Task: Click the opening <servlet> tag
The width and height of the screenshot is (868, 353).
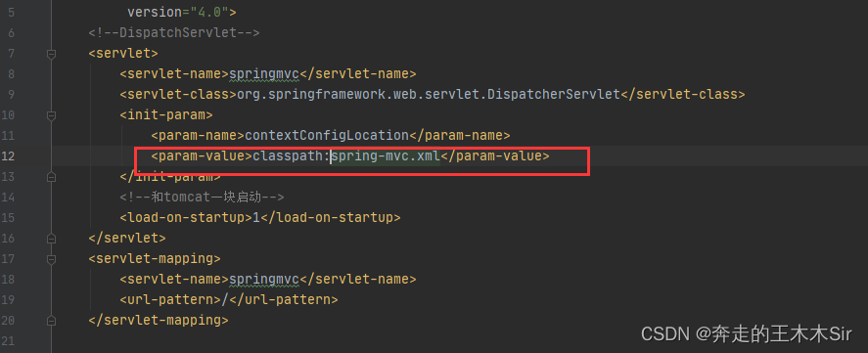Action: click(x=123, y=53)
